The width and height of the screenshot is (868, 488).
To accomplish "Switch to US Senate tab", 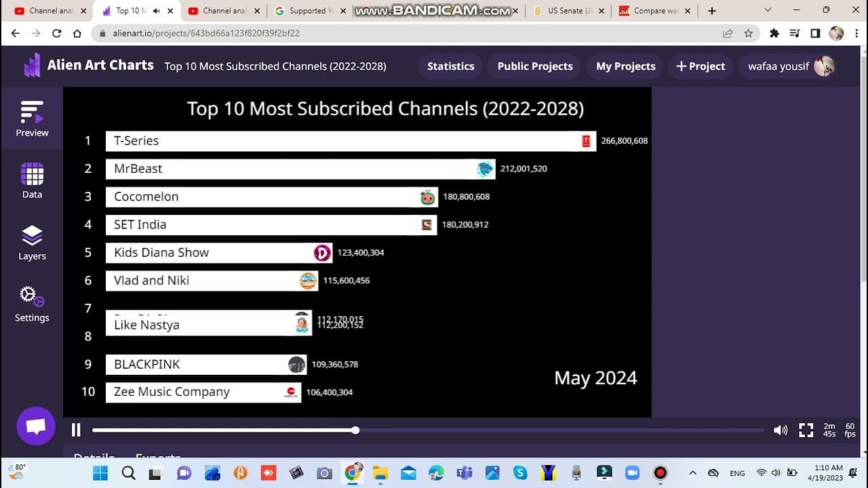I will point(568,11).
